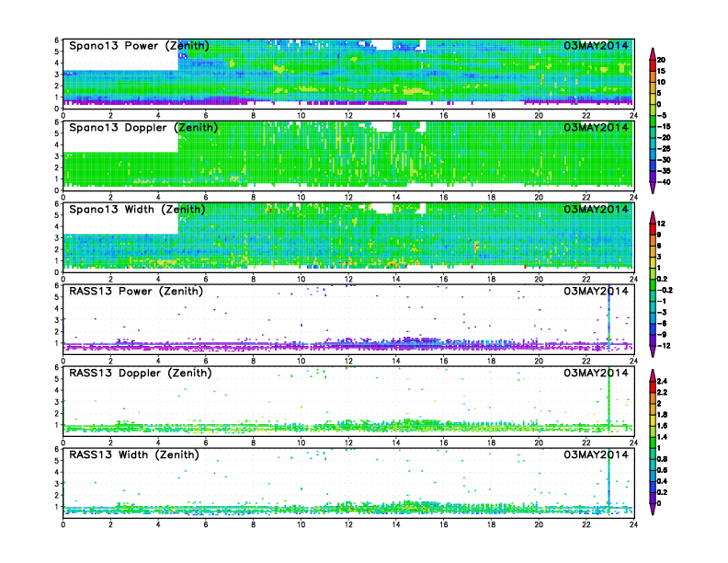Click the red top arrow of the upper colorbar
Viewport: 728px width, 563px height.
tap(652, 51)
